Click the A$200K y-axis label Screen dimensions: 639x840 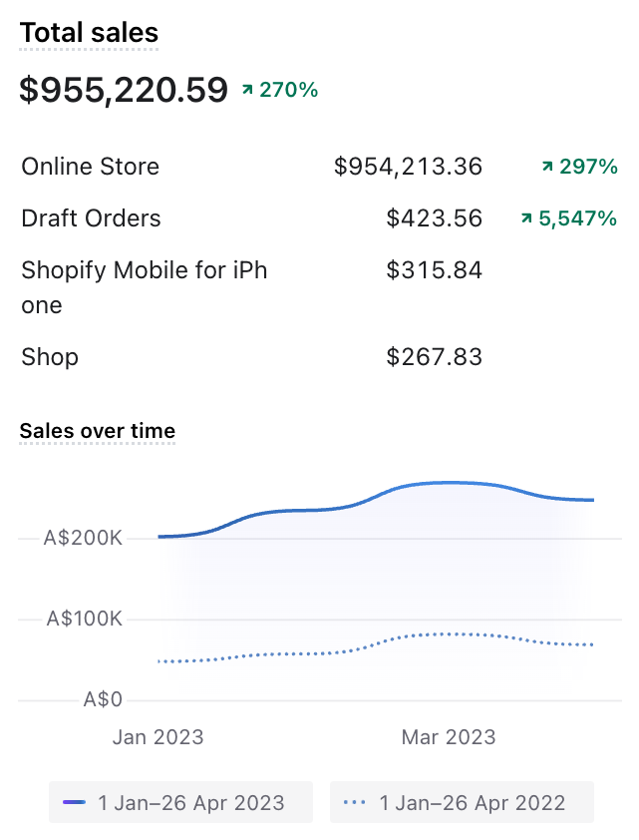click(x=83, y=539)
